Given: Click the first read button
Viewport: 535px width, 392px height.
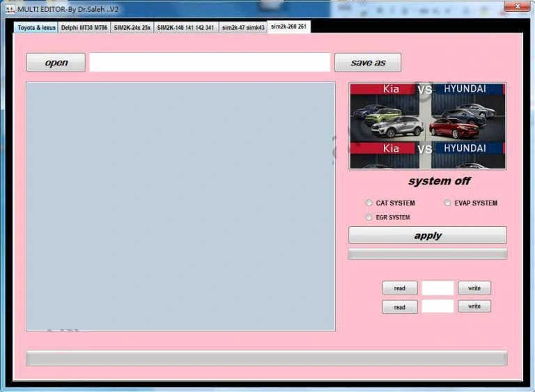Looking at the screenshot, I should tap(400, 288).
